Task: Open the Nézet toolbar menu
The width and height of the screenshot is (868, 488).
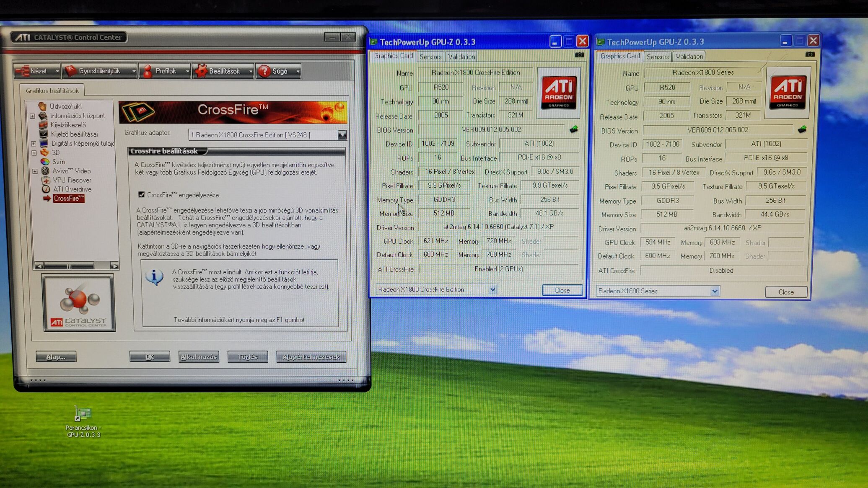Action: 37,71
